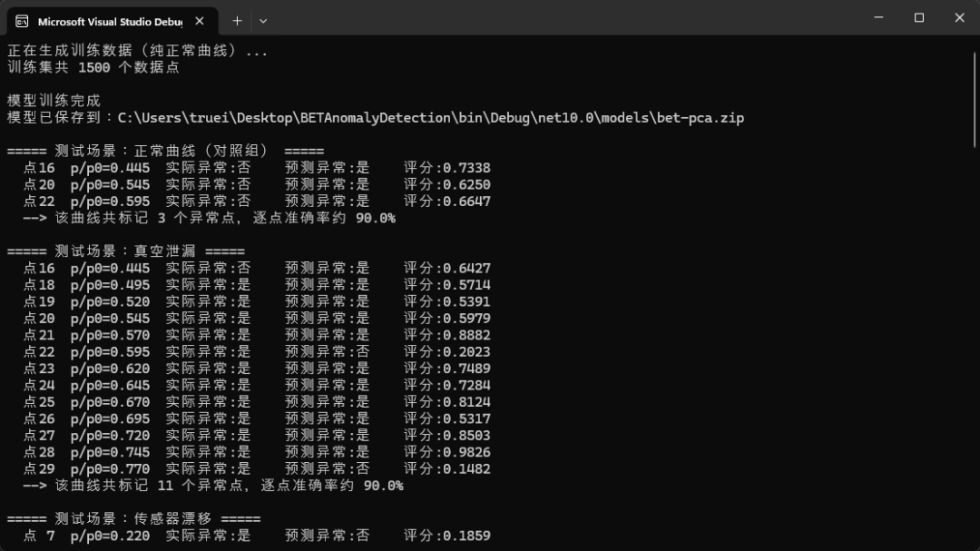Click score value 0.1859
Screen dimensions: 980x551
(x=466, y=536)
